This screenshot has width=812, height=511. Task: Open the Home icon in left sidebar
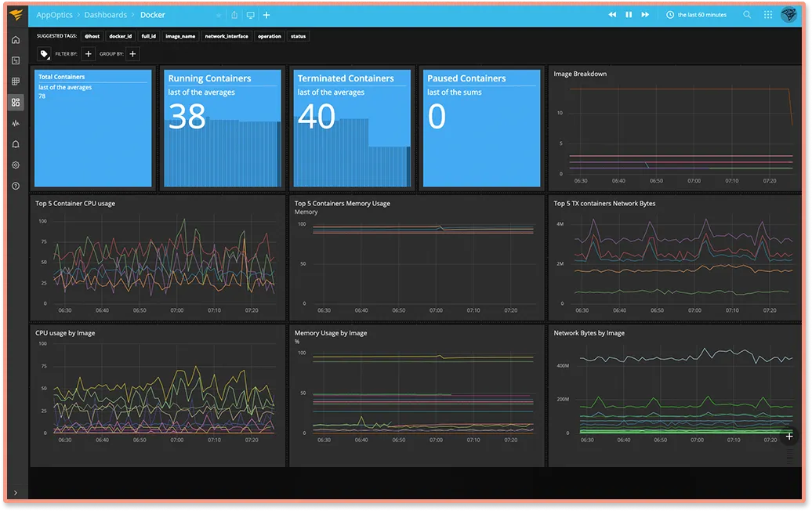click(x=16, y=40)
